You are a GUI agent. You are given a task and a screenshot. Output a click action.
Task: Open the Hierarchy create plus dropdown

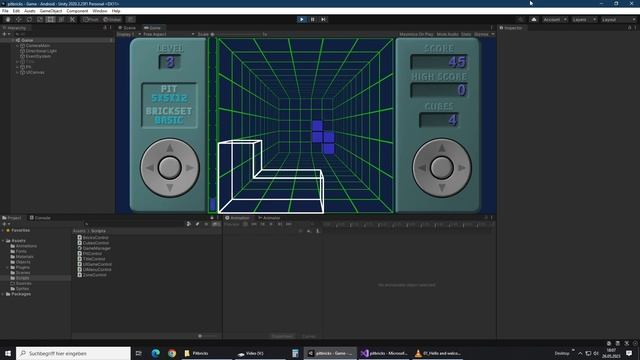pos(6,34)
